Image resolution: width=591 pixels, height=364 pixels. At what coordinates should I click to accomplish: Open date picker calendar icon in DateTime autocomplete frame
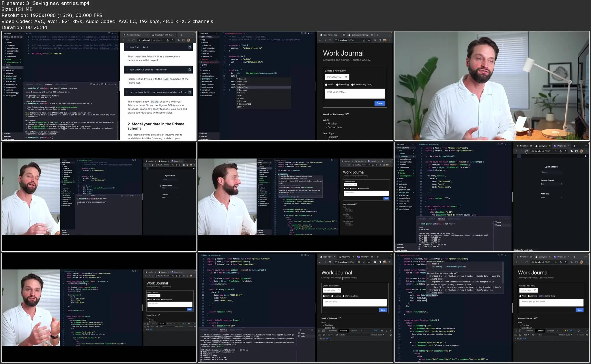coord(346,77)
